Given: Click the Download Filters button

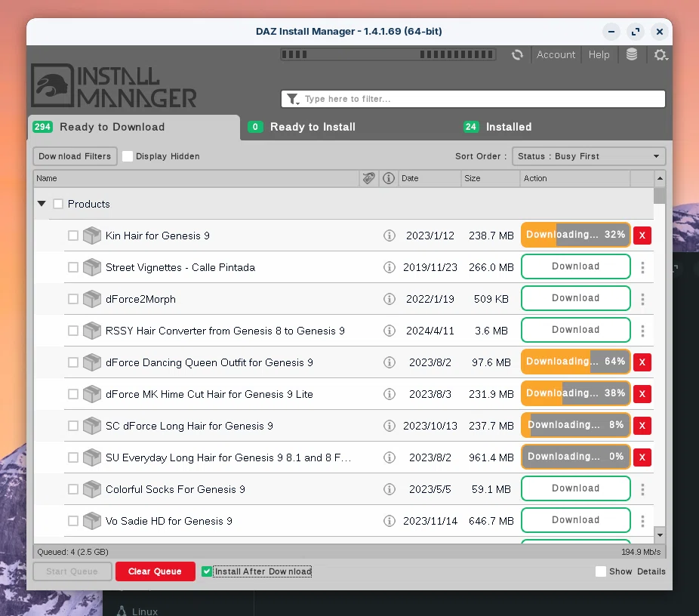Looking at the screenshot, I should (x=75, y=156).
